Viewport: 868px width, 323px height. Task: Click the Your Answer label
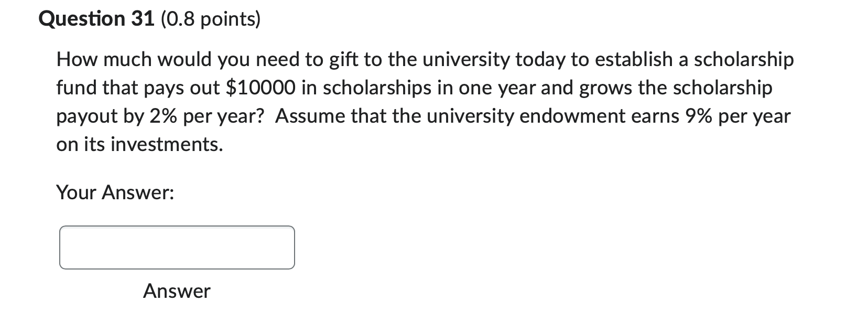(115, 192)
